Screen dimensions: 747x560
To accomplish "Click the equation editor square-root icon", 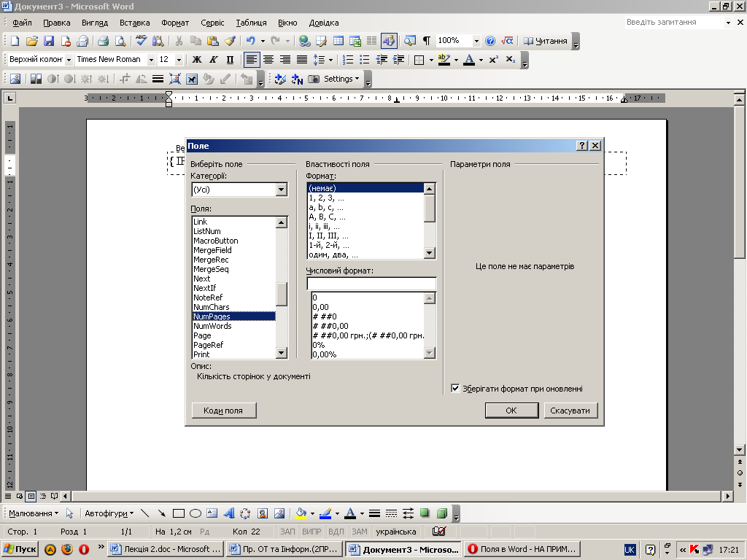I will (507, 41).
